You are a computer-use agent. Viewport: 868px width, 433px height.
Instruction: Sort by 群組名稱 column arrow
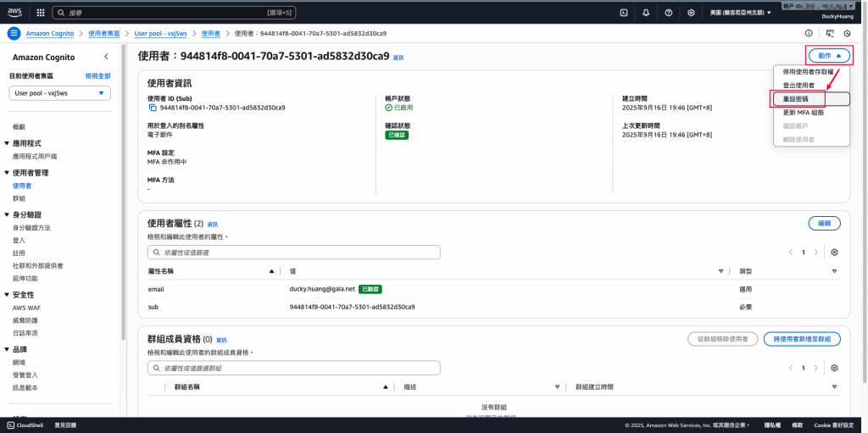tap(386, 387)
